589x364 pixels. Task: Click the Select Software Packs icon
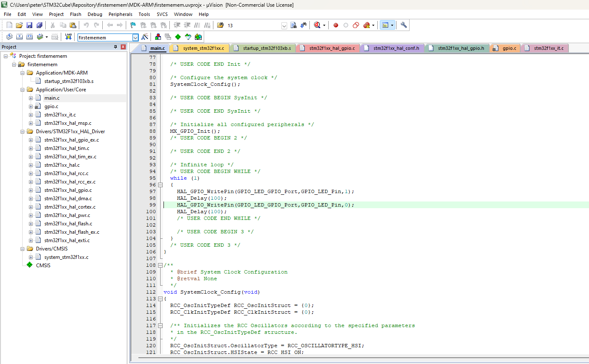(x=188, y=37)
